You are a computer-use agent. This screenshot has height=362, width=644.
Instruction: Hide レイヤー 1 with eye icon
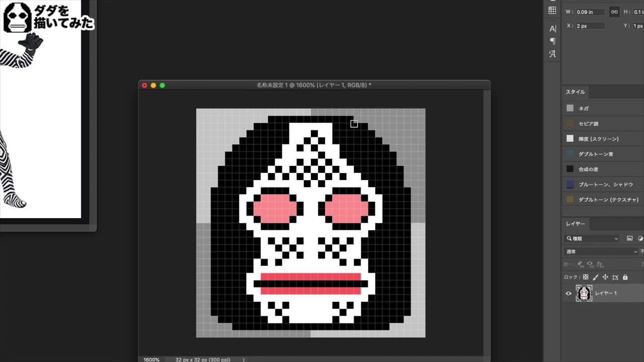(x=569, y=293)
